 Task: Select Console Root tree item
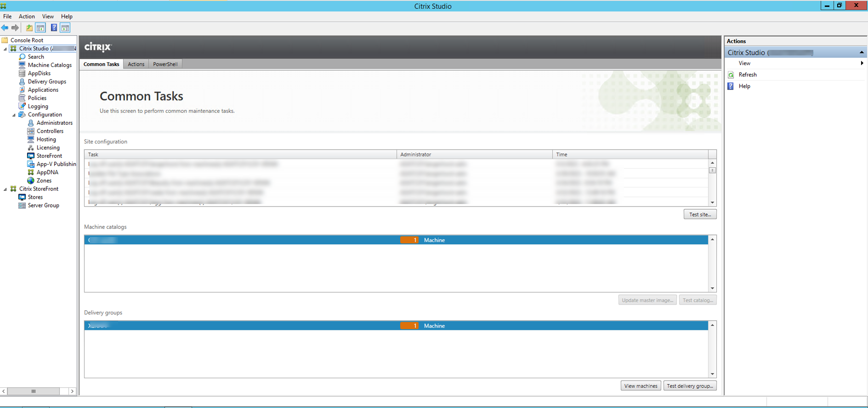[x=27, y=40]
